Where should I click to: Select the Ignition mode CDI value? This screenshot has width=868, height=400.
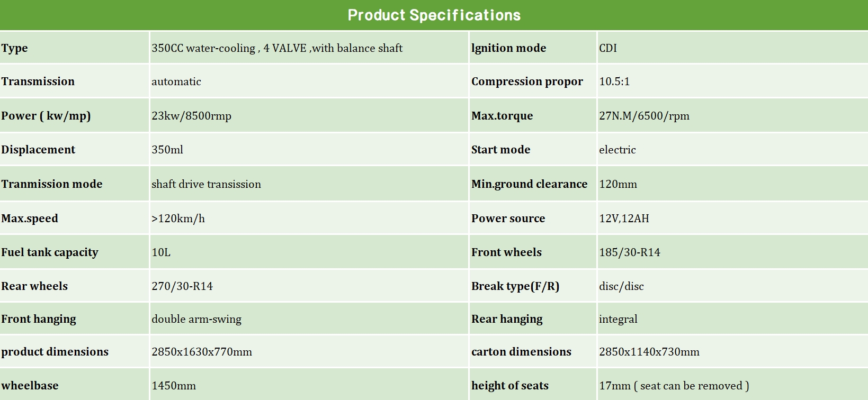pyautogui.click(x=608, y=48)
